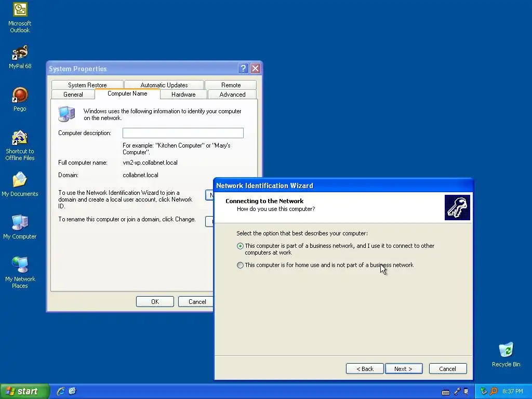The width and height of the screenshot is (532, 399).
Task: Click the keys icon in the wizard header
Action: (x=457, y=207)
